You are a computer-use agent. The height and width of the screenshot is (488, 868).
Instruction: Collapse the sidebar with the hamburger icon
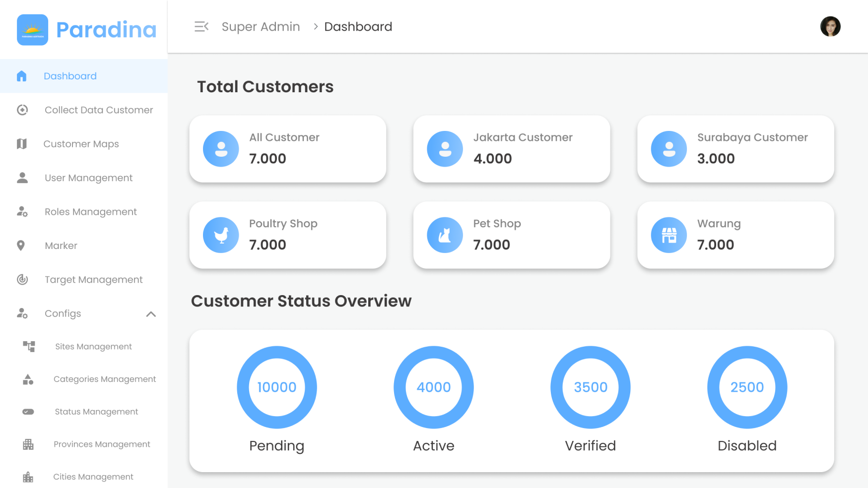pos(201,27)
